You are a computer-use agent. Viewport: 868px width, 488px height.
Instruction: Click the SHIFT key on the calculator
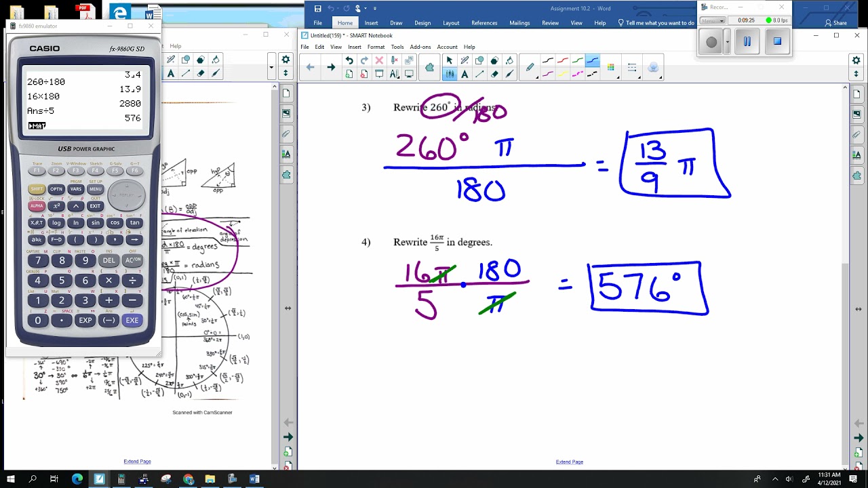tap(37, 189)
